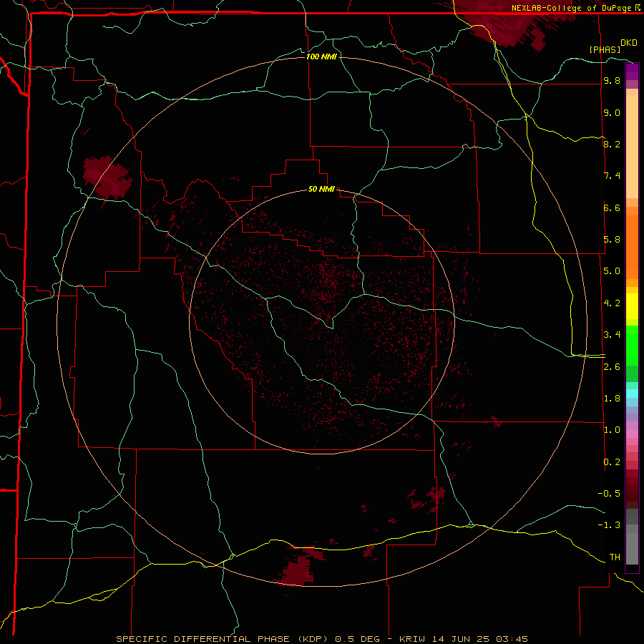Click the [PHAS] label above the color scale
The height and width of the screenshot is (644, 644).
[x=605, y=49]
